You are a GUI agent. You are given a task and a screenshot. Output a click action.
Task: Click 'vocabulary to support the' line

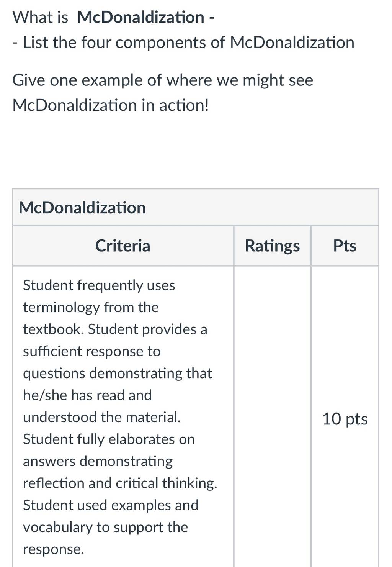105,527
